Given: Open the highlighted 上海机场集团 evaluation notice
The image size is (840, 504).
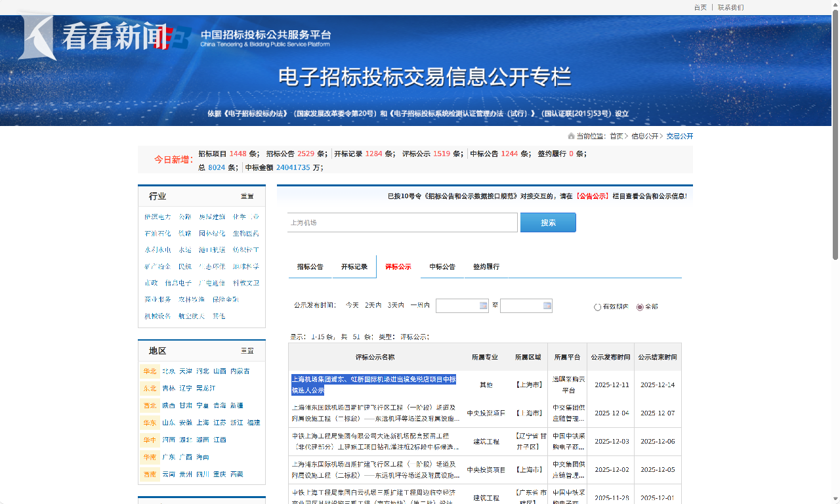Looking at the screenshot, I should [x=373, y=385].
